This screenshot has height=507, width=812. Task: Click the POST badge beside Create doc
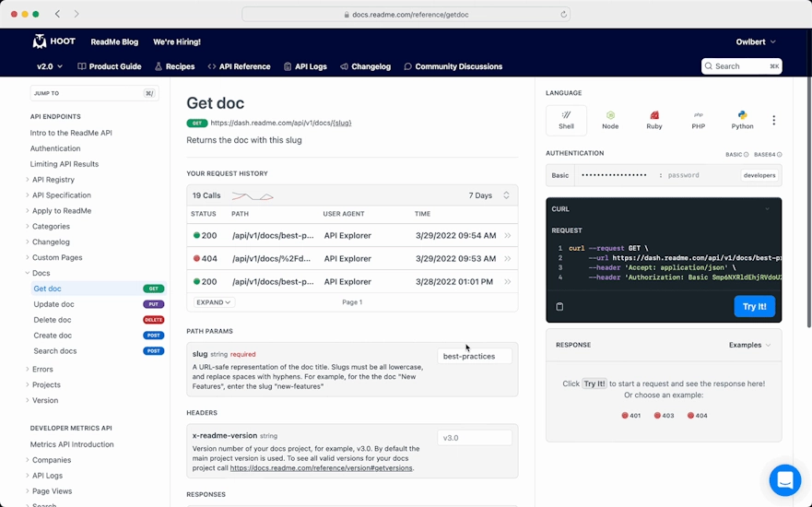click(x=153, y=335)
